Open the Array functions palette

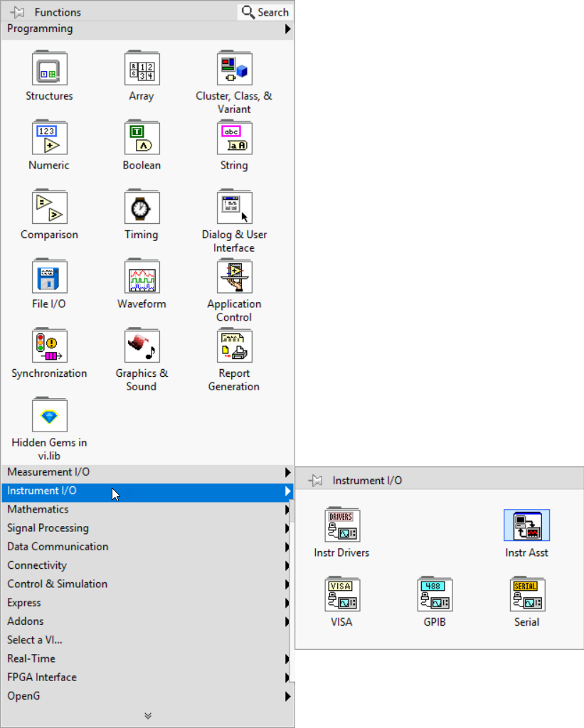[x=142, y=68]
